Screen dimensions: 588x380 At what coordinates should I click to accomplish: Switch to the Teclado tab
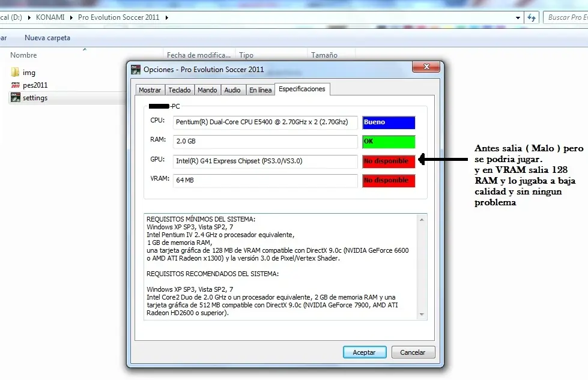pyautogui.click(x=179, y=90)
